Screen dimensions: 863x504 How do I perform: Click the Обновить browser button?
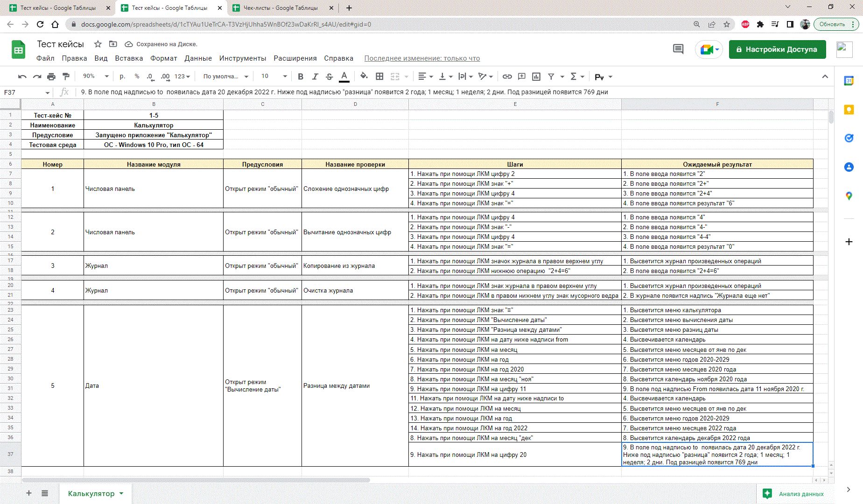click(x=836, y=24)
